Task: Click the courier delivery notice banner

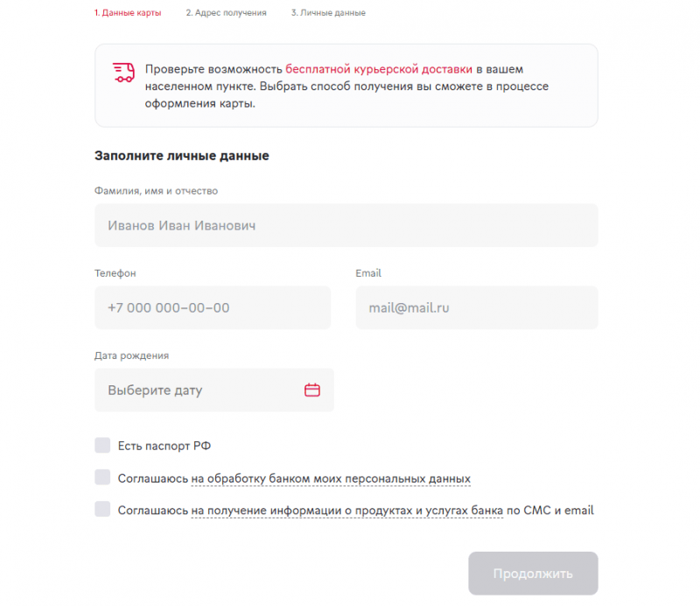Action: tap(346, 85)
